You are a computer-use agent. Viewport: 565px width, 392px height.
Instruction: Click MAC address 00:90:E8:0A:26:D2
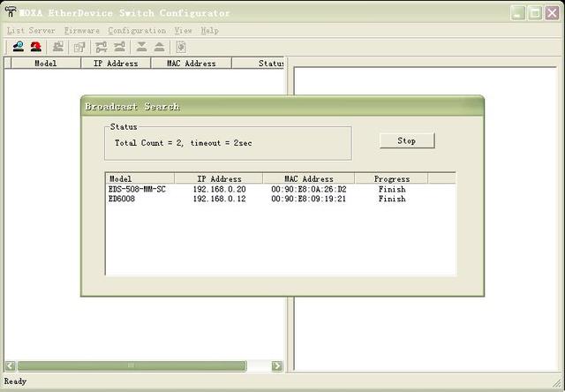tap(309, 189)
